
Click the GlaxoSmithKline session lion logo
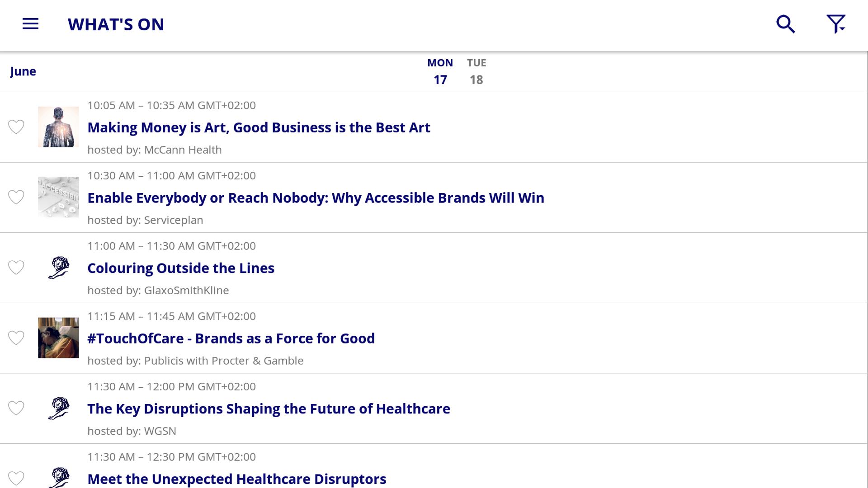pos(59,267)
